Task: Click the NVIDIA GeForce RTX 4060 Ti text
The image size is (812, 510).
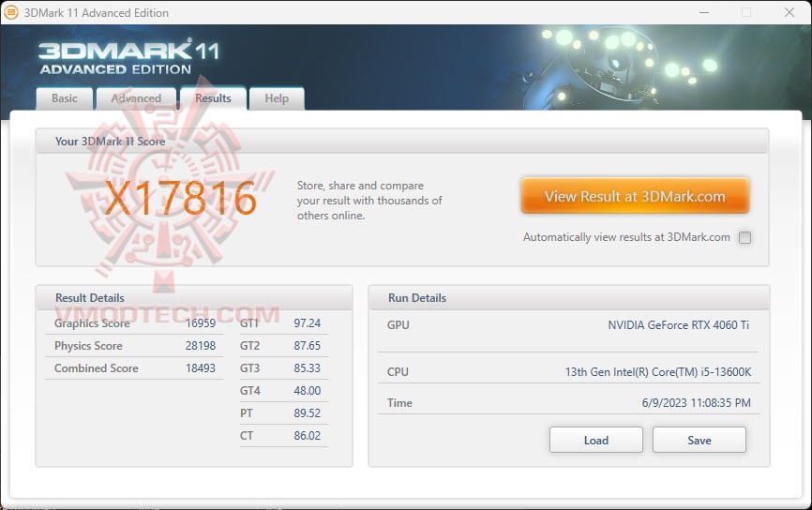Action: point(679,325)
